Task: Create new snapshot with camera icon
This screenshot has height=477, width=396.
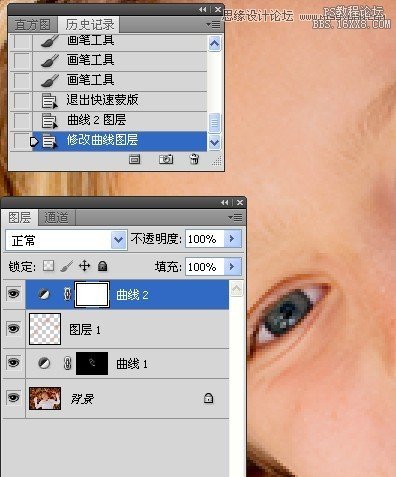Action: click(166, 159)
